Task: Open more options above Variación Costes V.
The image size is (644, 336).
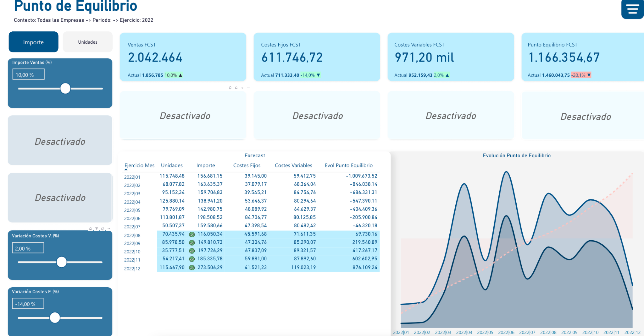Action: (109, 229)
